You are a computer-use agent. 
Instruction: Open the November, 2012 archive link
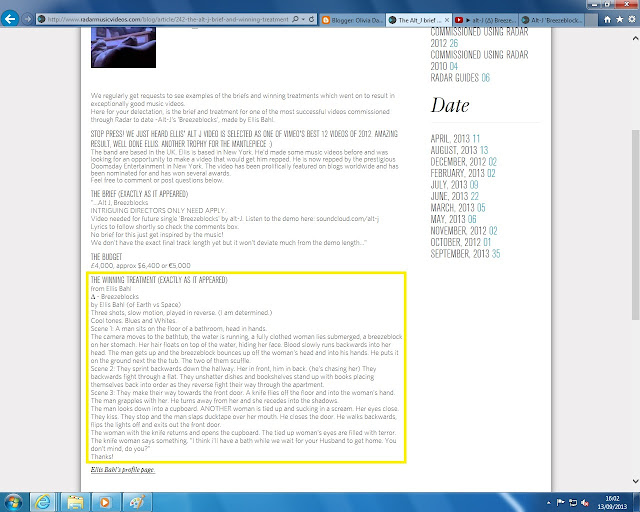click(464, 230)
